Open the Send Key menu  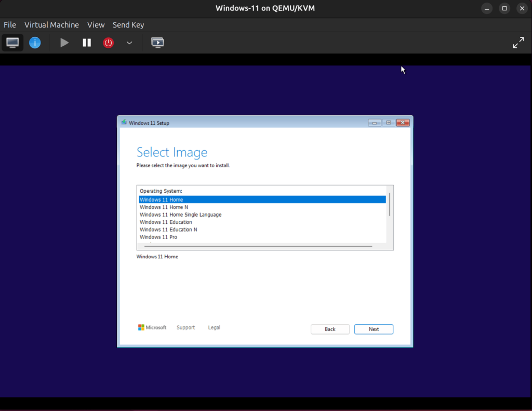click(x=128, y=24)
